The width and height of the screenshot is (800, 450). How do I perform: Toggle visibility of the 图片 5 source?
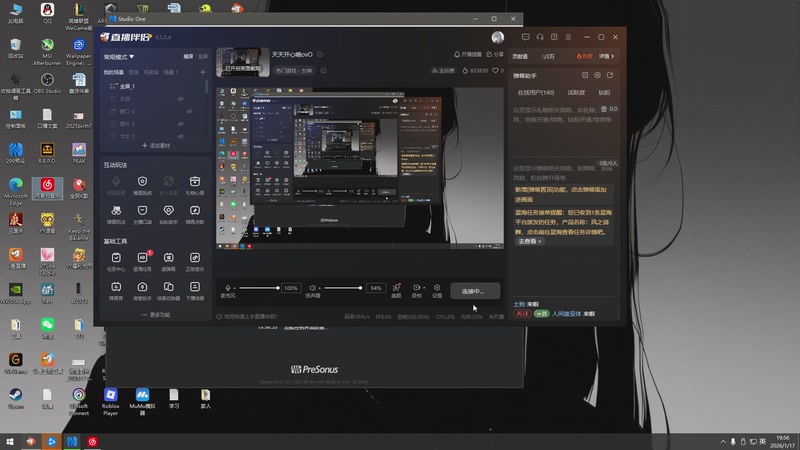coord(181,124)
